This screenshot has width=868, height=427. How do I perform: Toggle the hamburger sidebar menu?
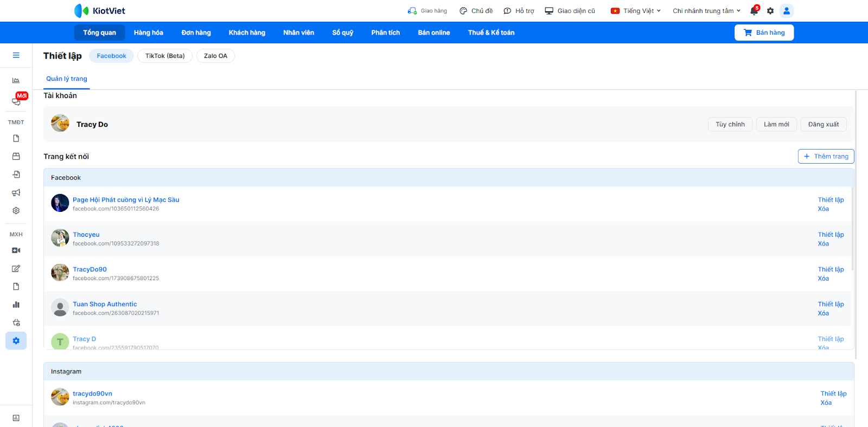click(x=16, y=55)
